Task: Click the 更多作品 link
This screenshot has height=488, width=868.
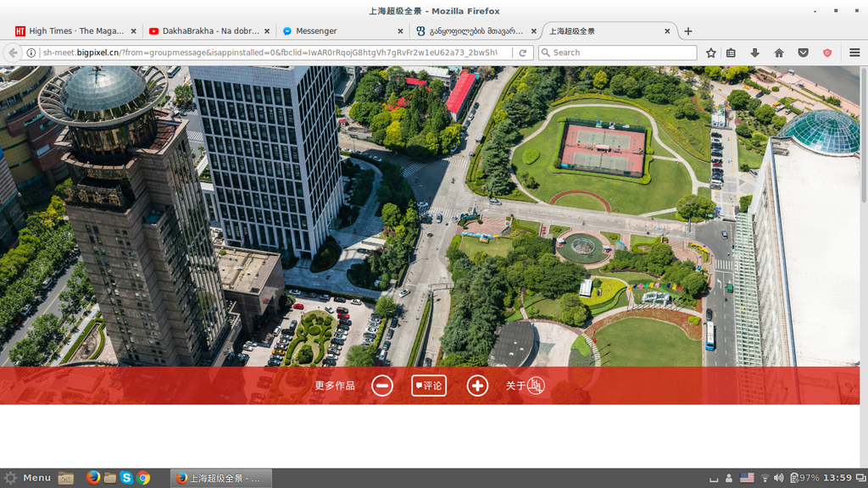Action: [334, 385]
